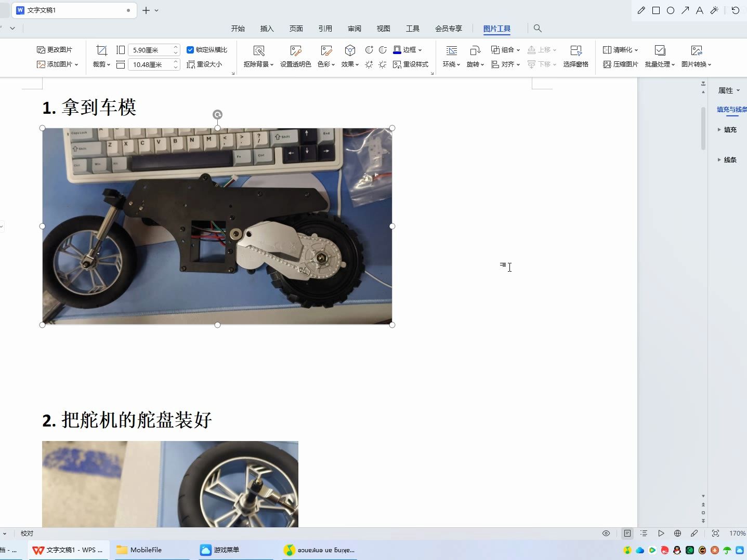Viewport: 747px width, 560px height.
Task: Open the 添加图片 add picture dropdown
Action: coord(57,64)
